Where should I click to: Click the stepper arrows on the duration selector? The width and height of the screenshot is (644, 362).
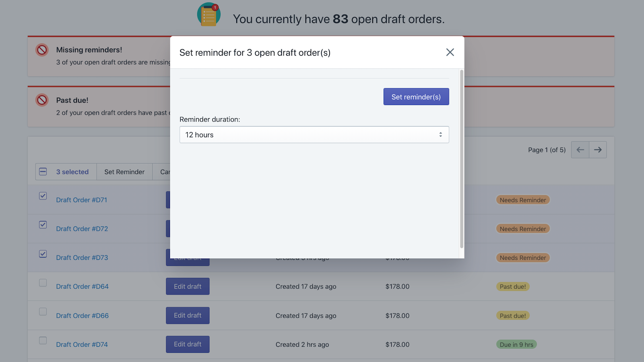click(x=441, y=135)
